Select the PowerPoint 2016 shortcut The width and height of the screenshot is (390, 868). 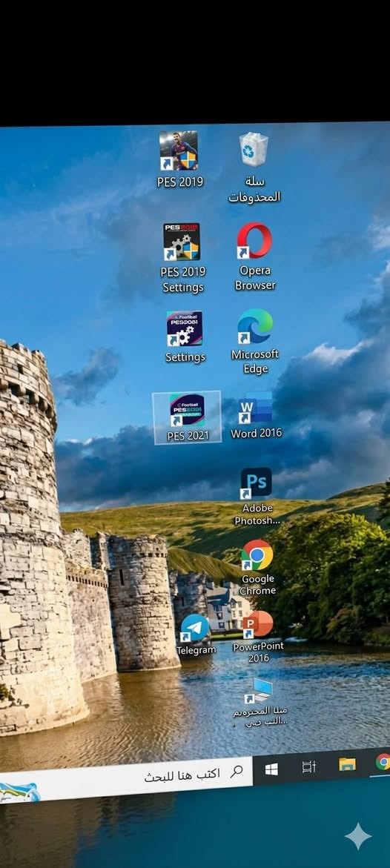click(x=258, y=637)
